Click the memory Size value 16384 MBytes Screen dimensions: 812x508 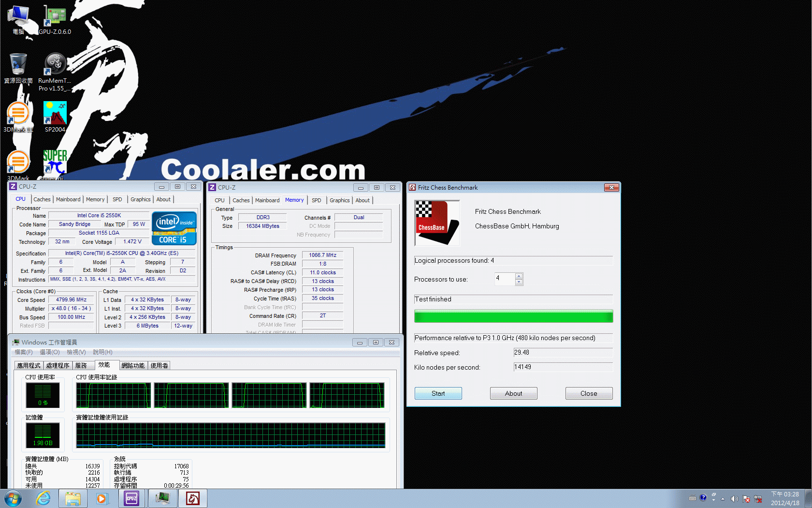point(262,226)
